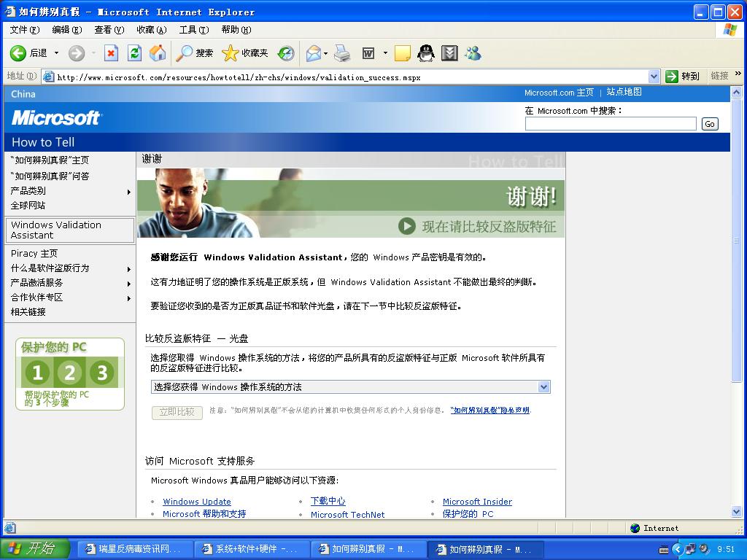Expand 产品激活服务 submenu
747x560 pixels.
tap(128, 284)
